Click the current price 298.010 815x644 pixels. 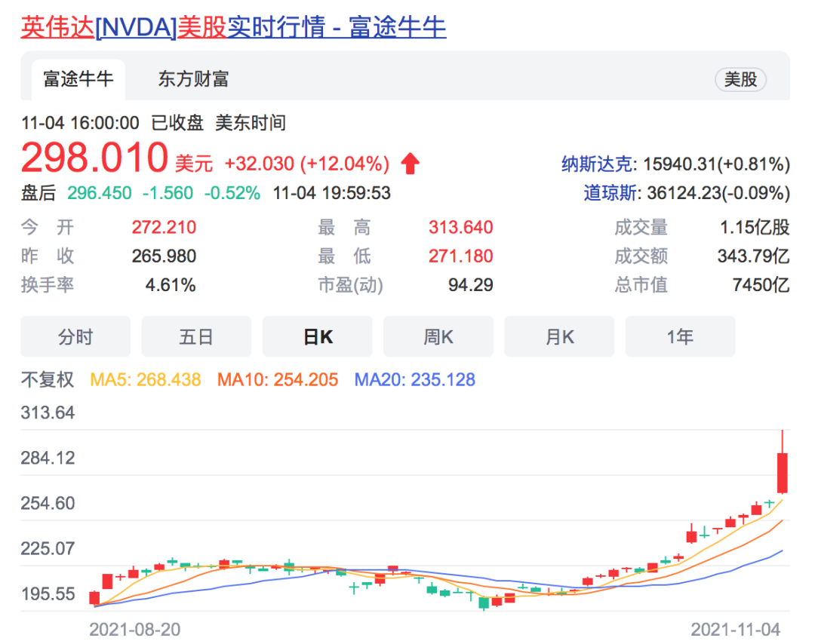coord(94,158)
